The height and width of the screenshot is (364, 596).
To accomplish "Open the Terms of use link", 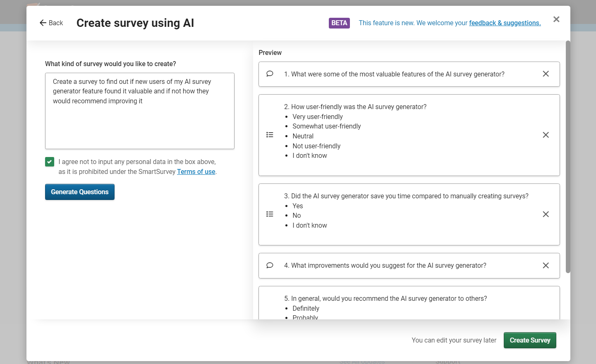I will [196, 171].
